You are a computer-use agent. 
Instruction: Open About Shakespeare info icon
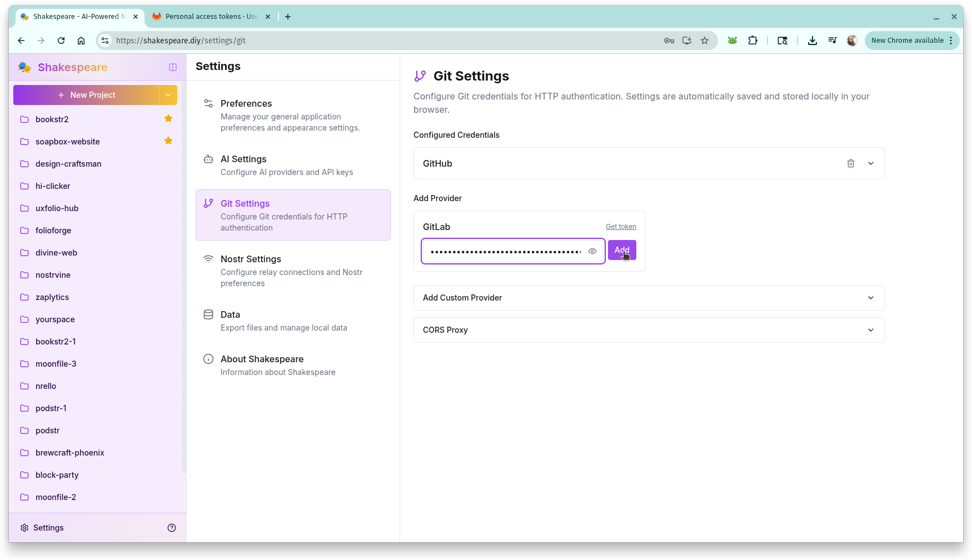[x=208, y=359]
